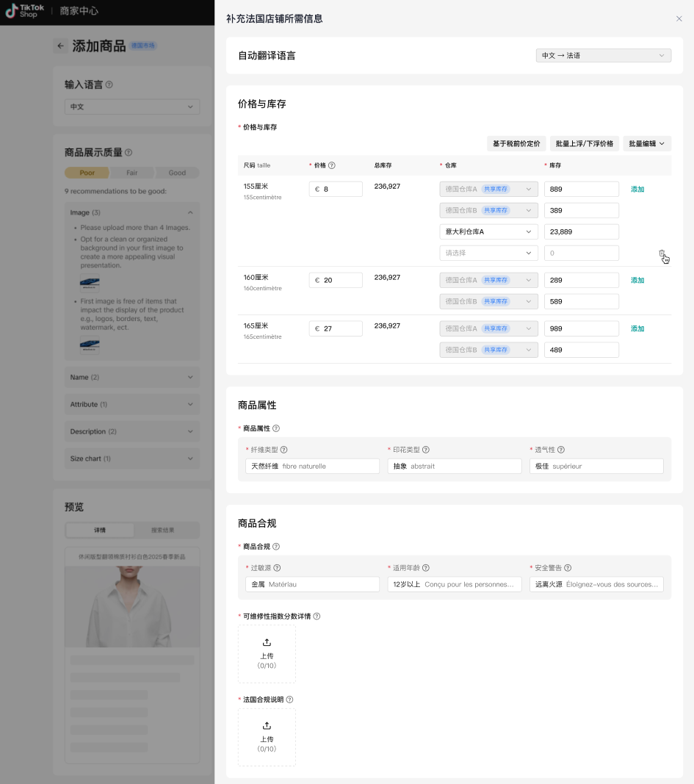Click help icon next to 价格 column header
The image size is (694, 784).
click(x=332, y=165)
